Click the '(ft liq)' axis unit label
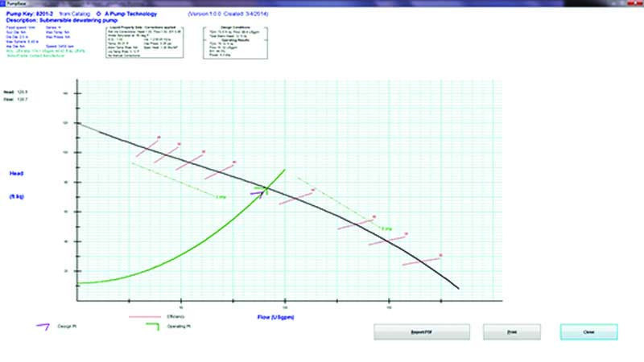 point(17,196)
